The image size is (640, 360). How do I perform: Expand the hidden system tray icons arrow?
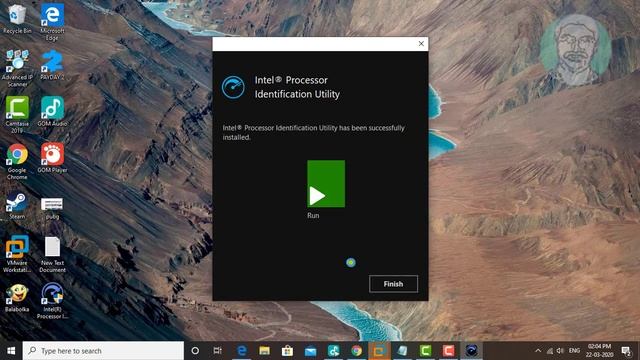[x=538, y=351]
